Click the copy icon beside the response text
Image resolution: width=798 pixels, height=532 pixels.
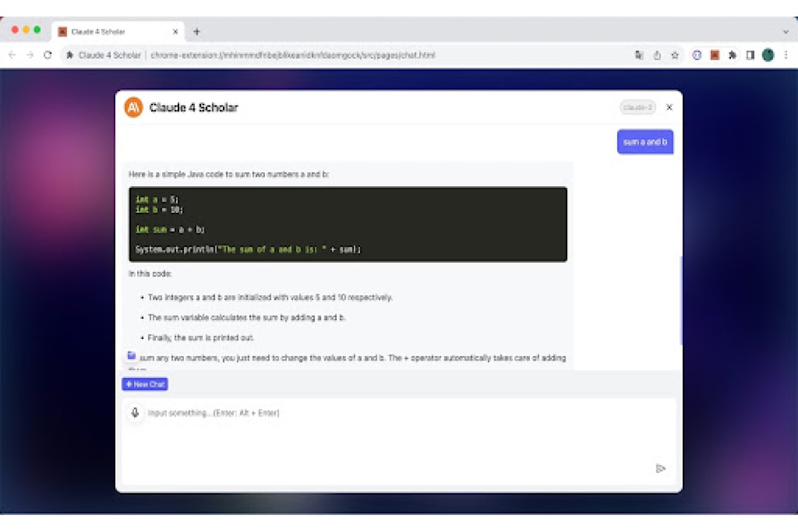(x=131, y=355)
